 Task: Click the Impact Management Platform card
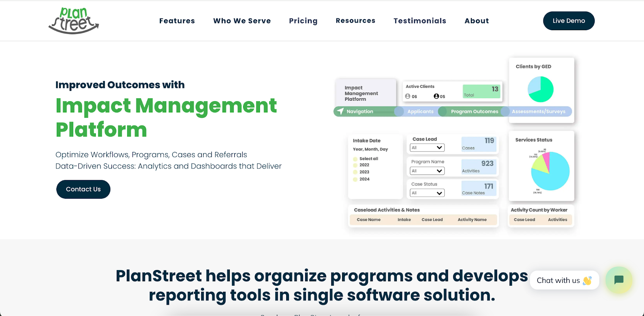click(365, 93)
